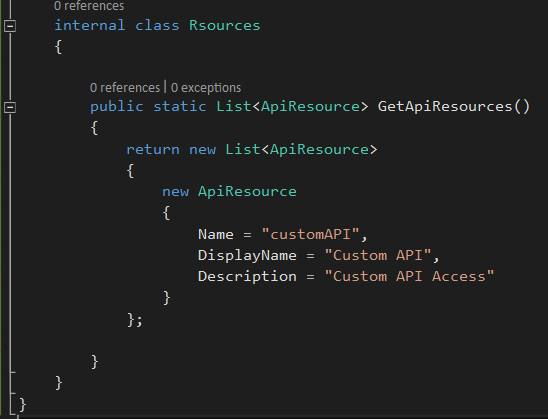The height and width of the screenshot is (419, 548).
Task: Click the "customAPI" string value
Action: (x=310, y=234)
